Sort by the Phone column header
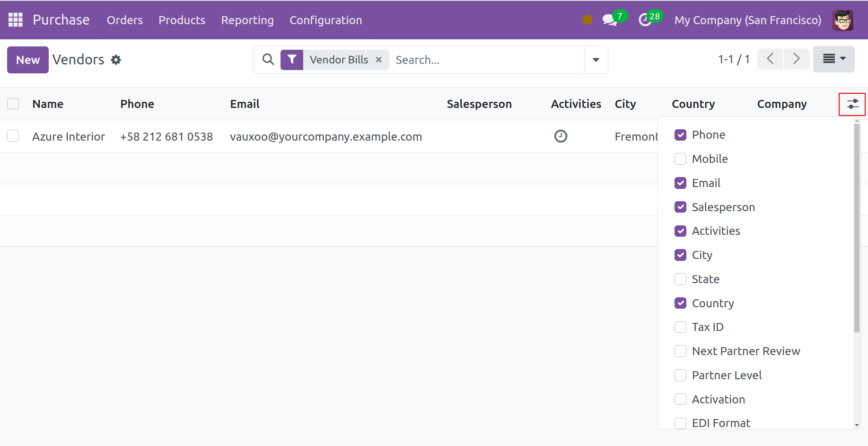The height and width of the screenshot is (446, 868). click(137, 104)
